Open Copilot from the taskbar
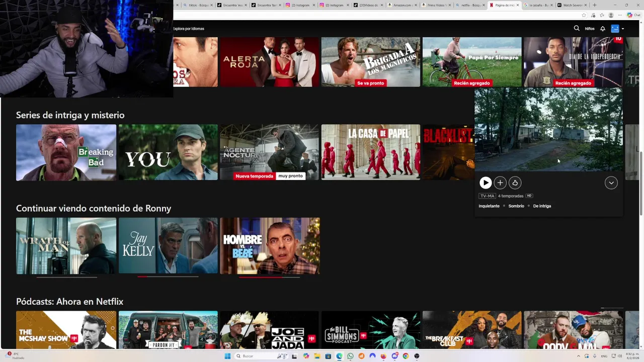Screen dimensions: 644x362 (306, 356)
